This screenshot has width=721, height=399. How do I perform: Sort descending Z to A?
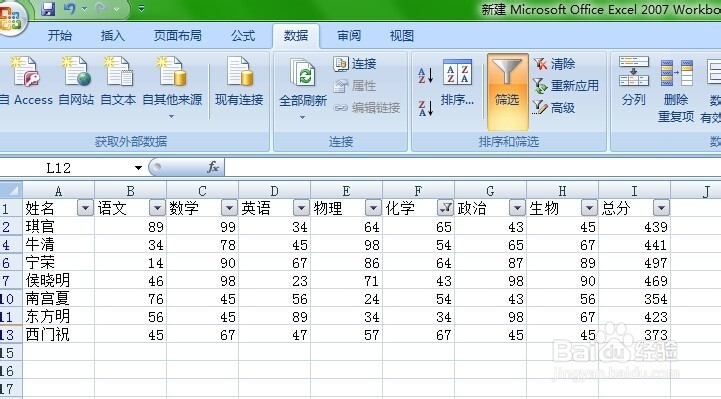pos(426,108)
